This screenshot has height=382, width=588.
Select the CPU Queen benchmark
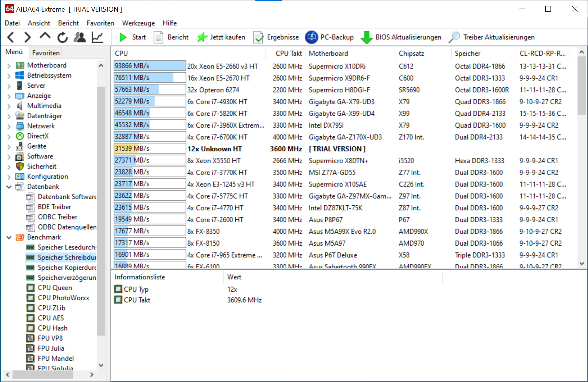[x=55, y=288]
